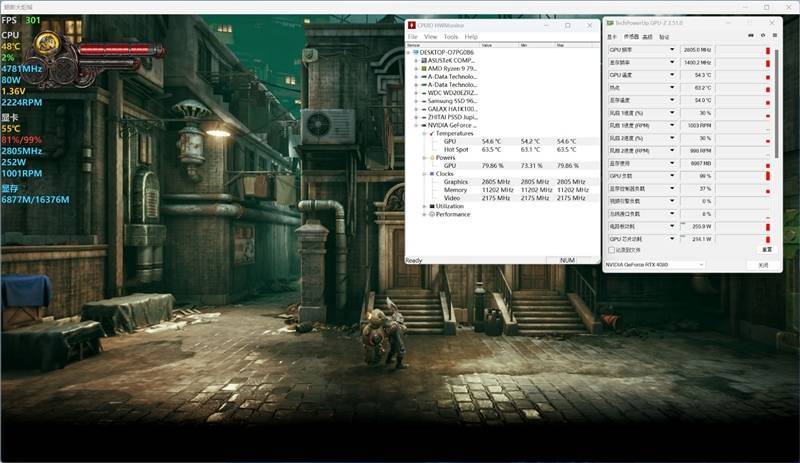Viewport: 800px width, 463px height.
Task: Collapse the NVIDIA GeForce tree node
Action: [416, 125]
